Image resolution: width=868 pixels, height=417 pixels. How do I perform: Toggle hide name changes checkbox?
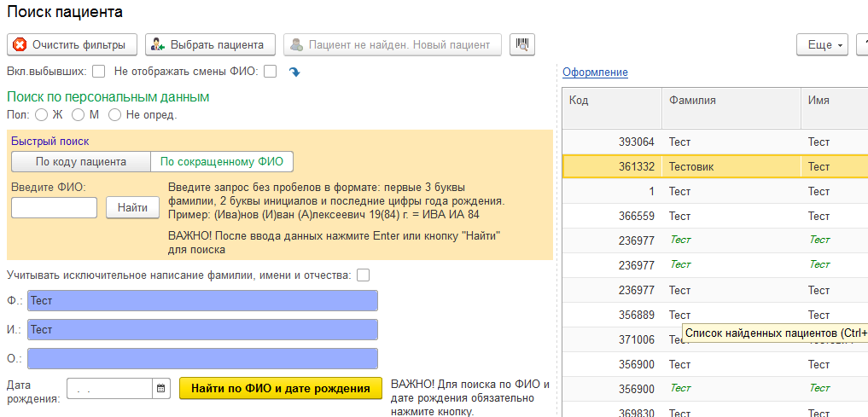click(270, 72)
